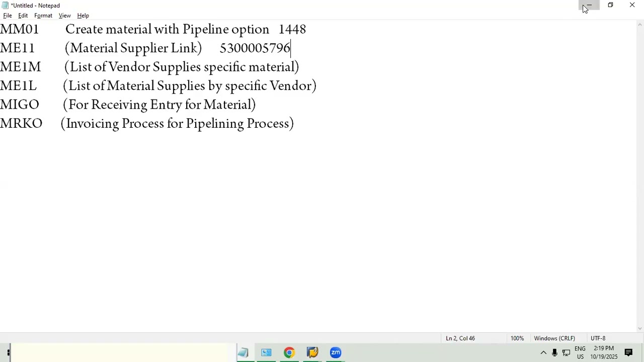The height and width of the screenshot is (362, 644).
Task: Place the cursor on MM01 text
Action: coord(20,29)
